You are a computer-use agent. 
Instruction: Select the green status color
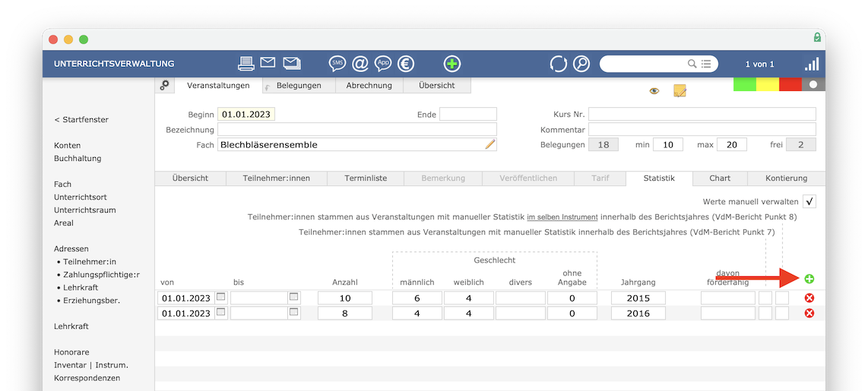tap(745, 84)
